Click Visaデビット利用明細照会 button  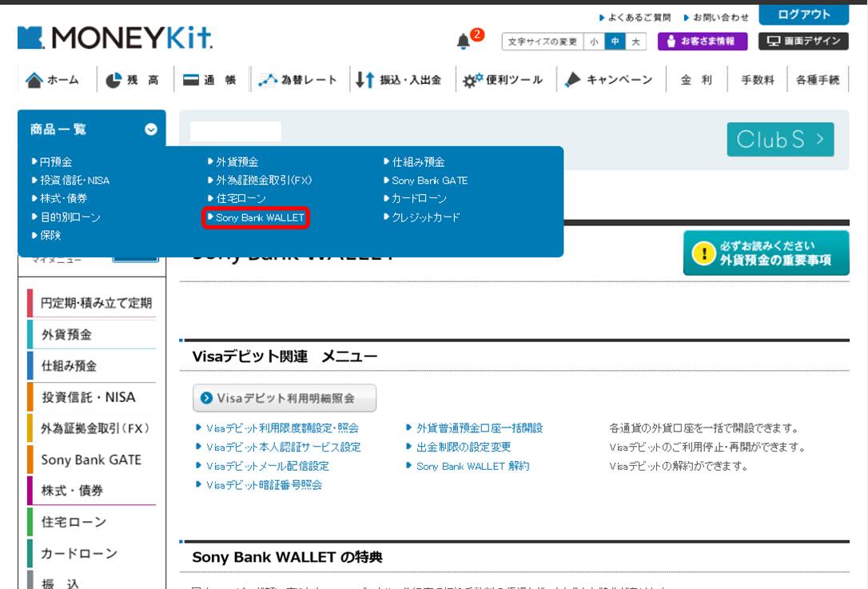285,398
